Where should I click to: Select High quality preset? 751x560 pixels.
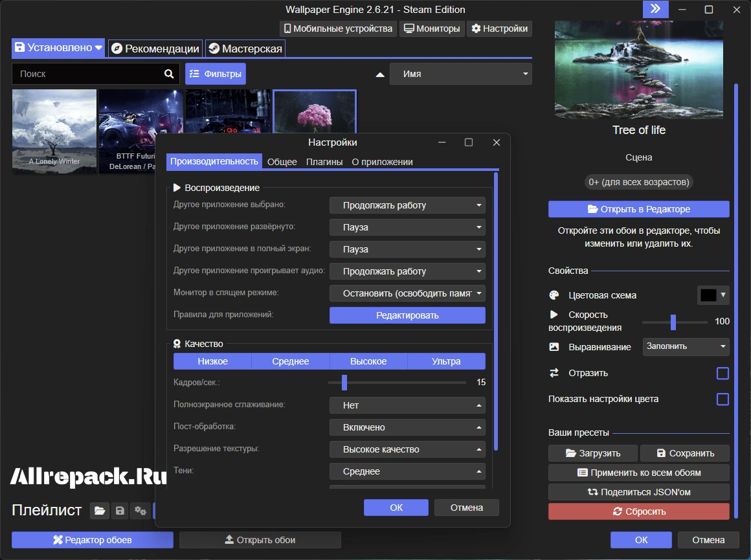coord(368,361)
